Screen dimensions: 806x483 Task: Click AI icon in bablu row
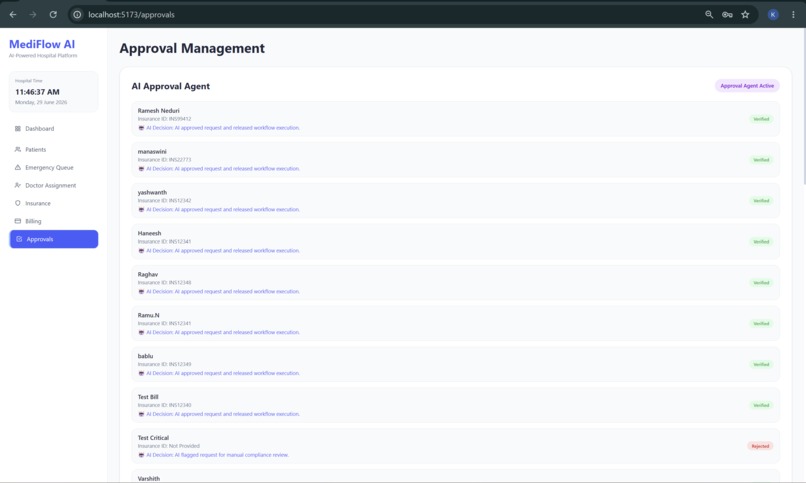coord(141,373)
